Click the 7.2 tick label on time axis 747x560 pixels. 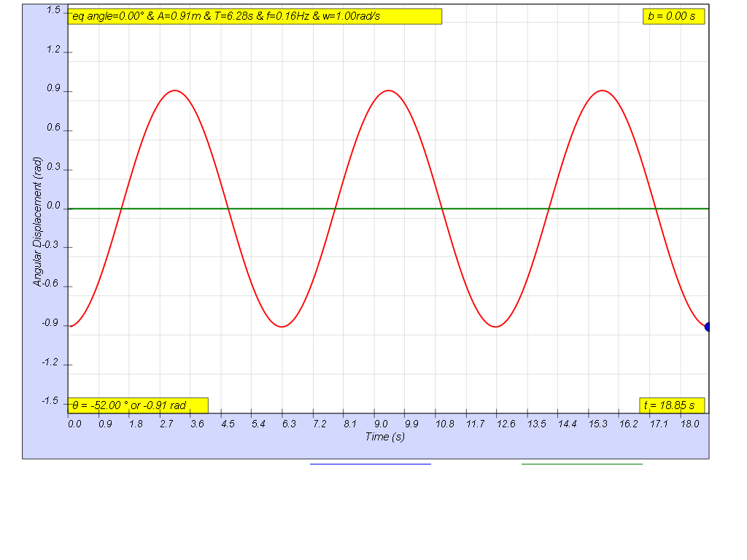320,424
